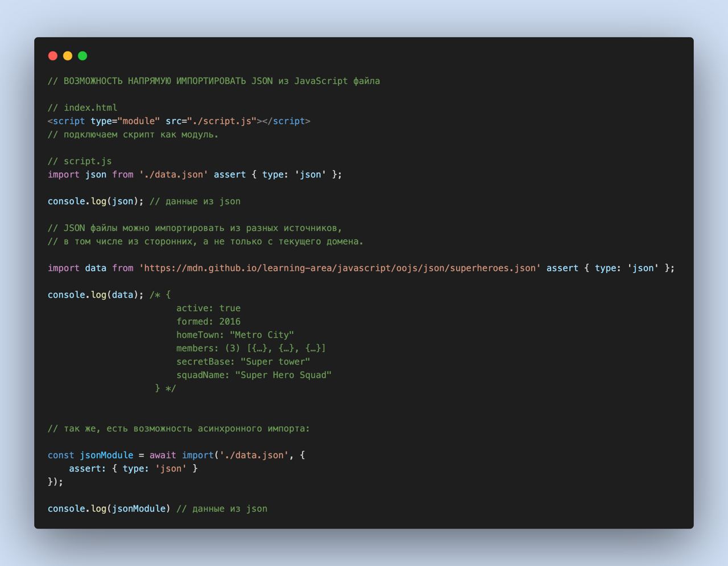Click the 'formed: 2016' line

click(x=208, y=321)
